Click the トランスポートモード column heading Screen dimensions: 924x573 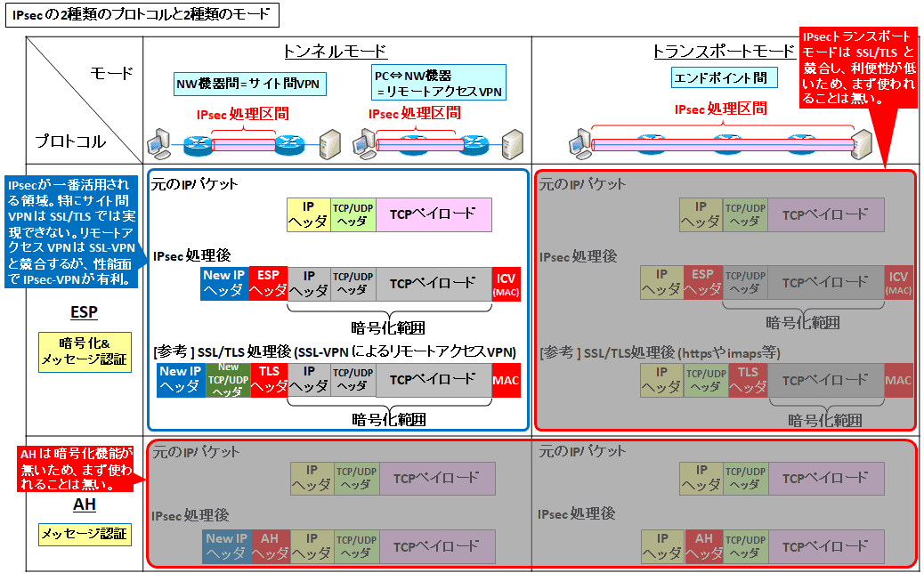point(723,51)
